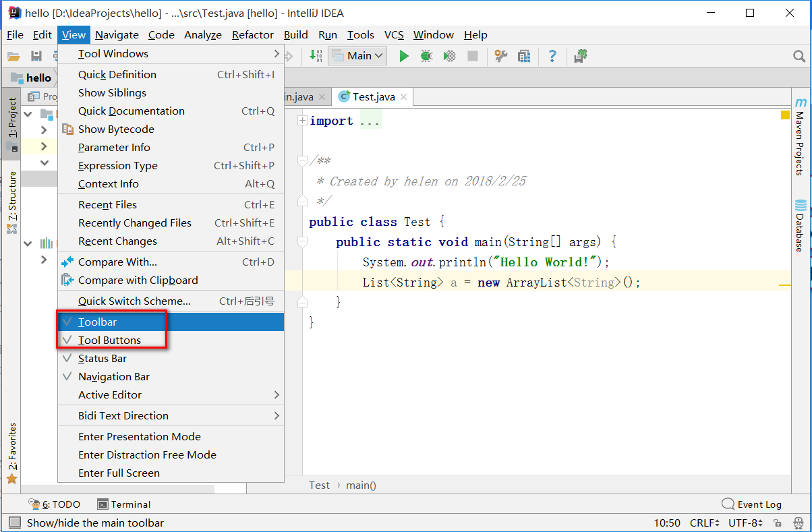
Task: Toggle the Tool Buttons option
Action: [171, 340]
